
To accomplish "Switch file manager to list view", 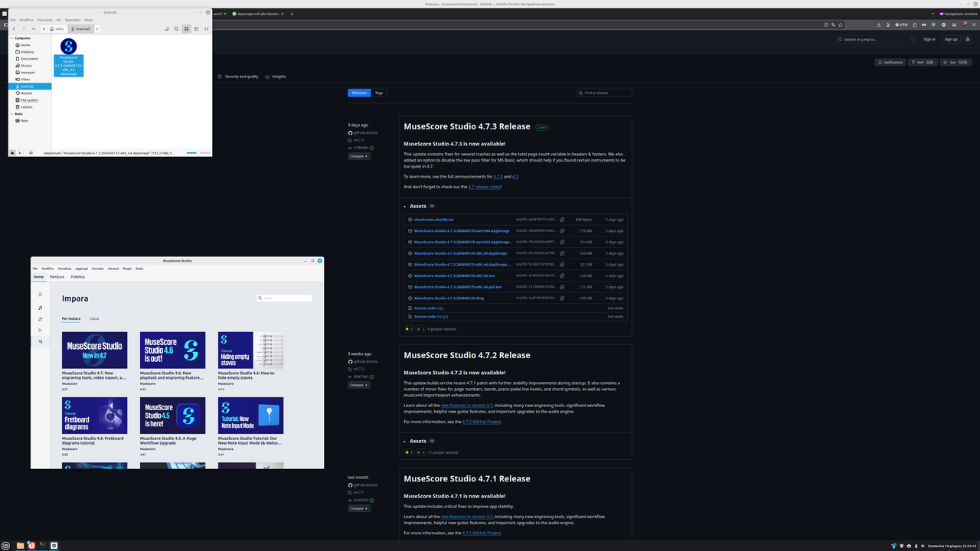I will click(x=197, y=29).
